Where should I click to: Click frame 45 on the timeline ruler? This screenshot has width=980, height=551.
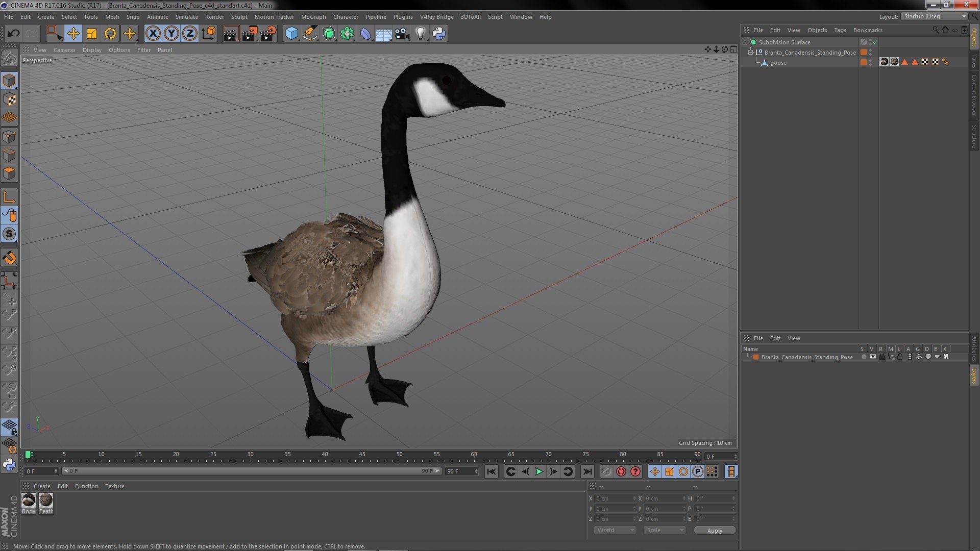pyautogui.click(x=362, y=454)
